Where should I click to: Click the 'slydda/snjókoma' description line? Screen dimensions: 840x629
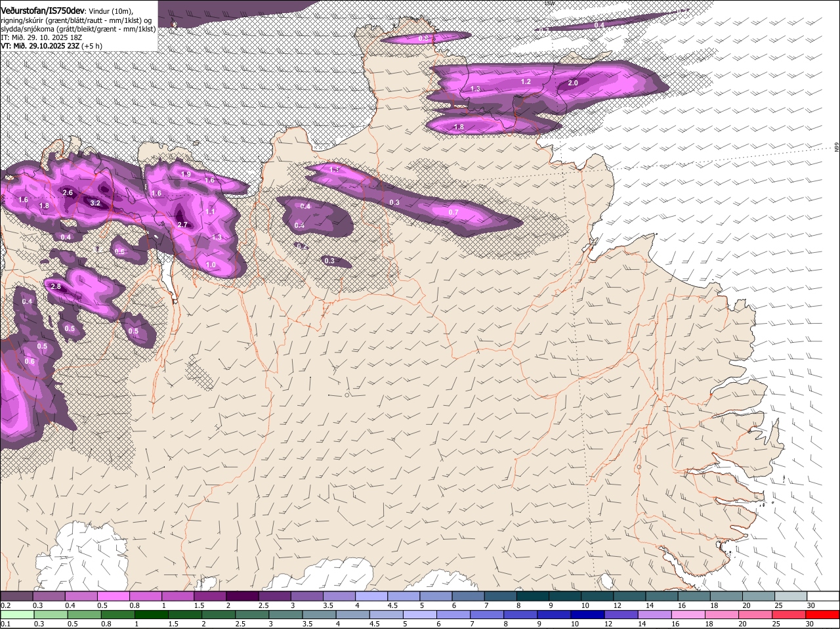(78, 29)
